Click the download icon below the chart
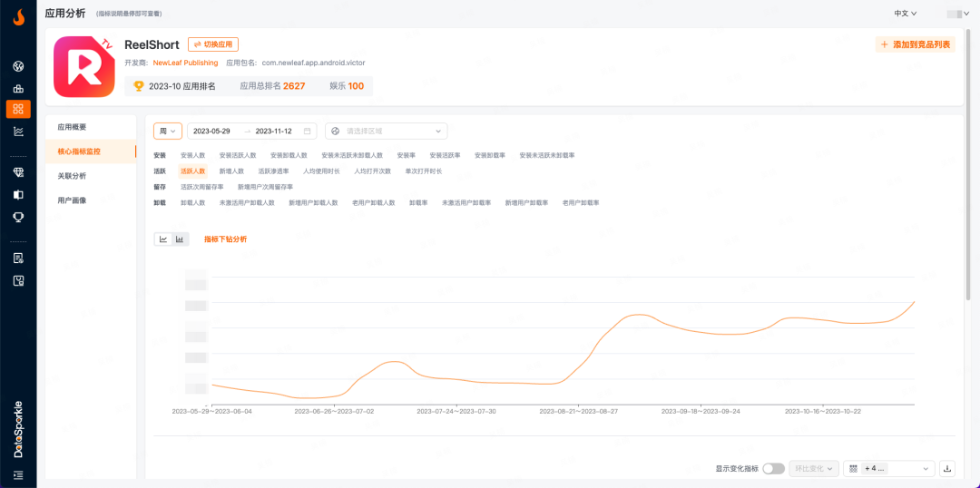 (947, 468)
